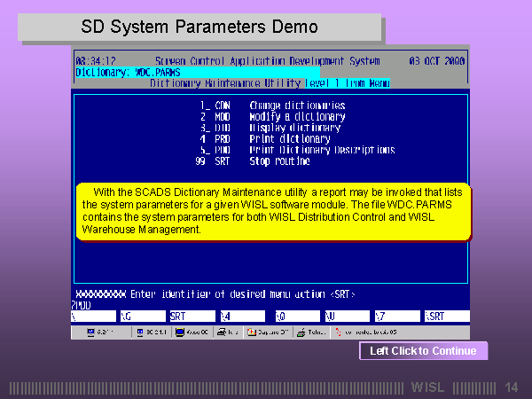
Task: Open the Telnet taskbar item
Action: pos(311,332)
